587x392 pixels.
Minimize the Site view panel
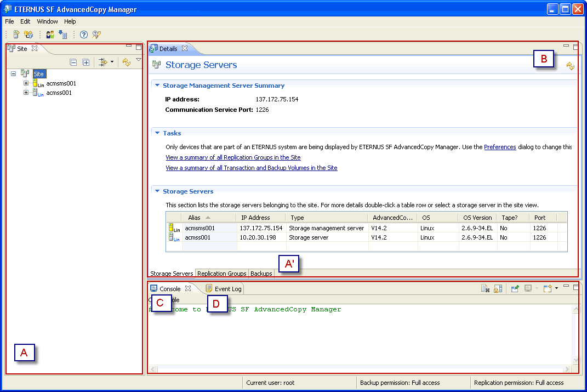coord(129,46)
